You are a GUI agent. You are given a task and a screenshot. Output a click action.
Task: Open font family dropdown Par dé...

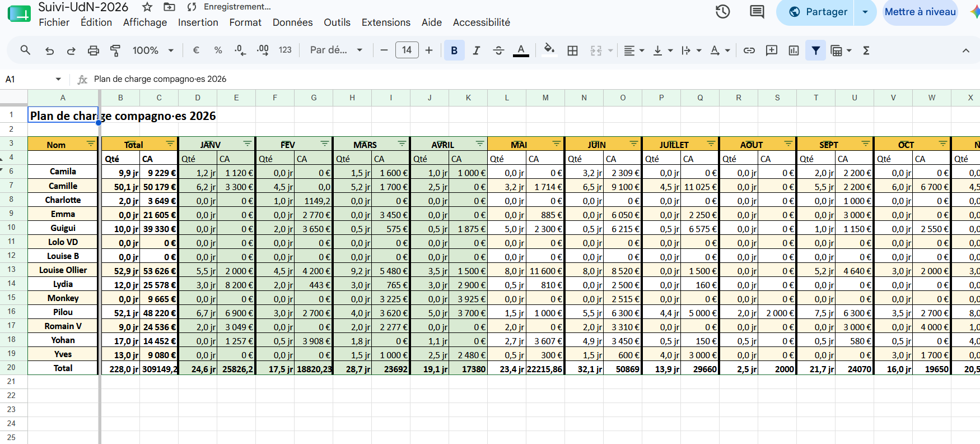click(x=337, y=50)
